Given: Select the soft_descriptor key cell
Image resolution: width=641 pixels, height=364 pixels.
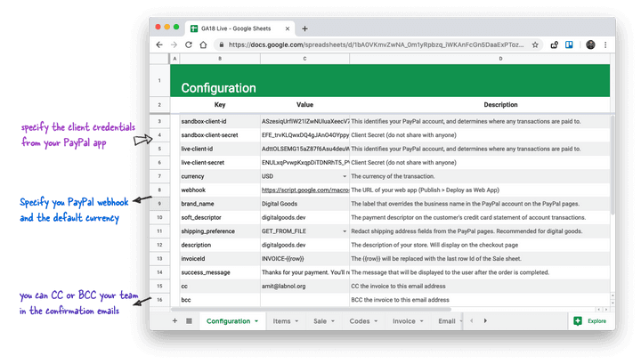Looking at the screenshot, I should tap(220, 217).
